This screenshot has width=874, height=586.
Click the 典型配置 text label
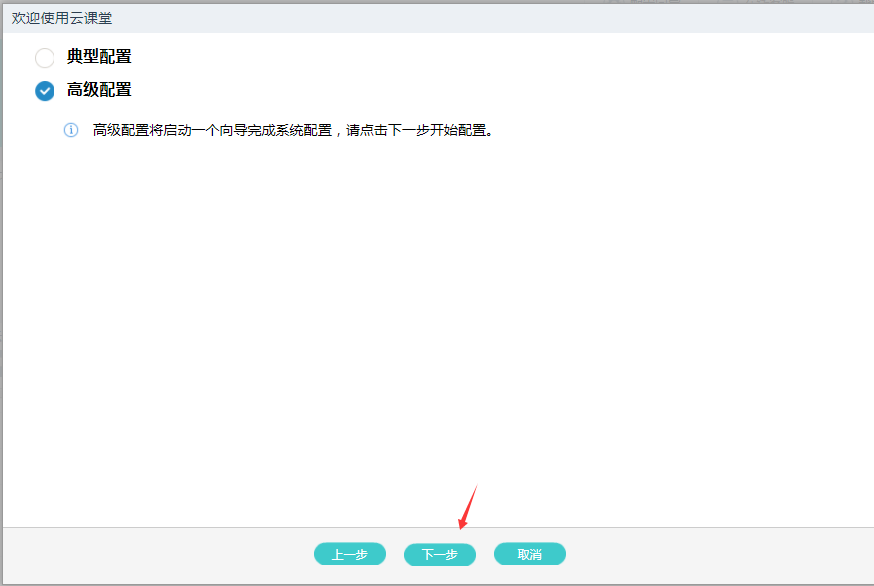pos(99,57)
